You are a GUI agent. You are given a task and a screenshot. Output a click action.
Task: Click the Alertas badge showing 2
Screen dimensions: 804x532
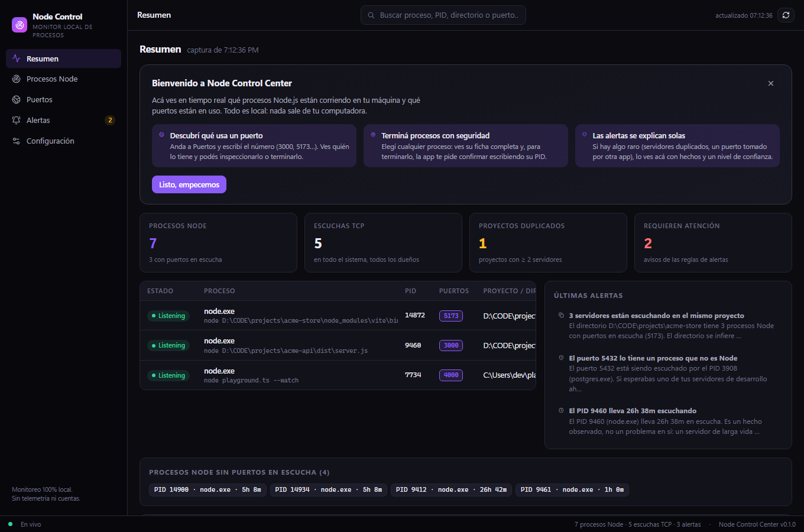coord(109,120)
